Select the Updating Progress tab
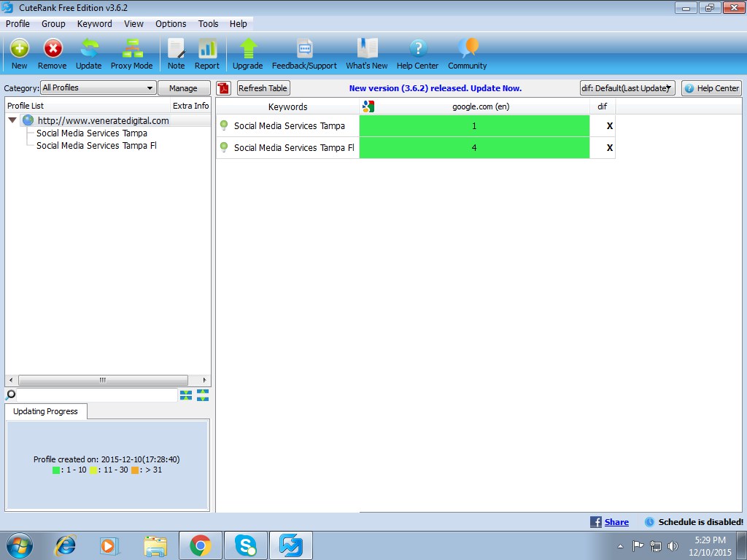Viewport: 747px width, 560px height. (x=46, y=411)
